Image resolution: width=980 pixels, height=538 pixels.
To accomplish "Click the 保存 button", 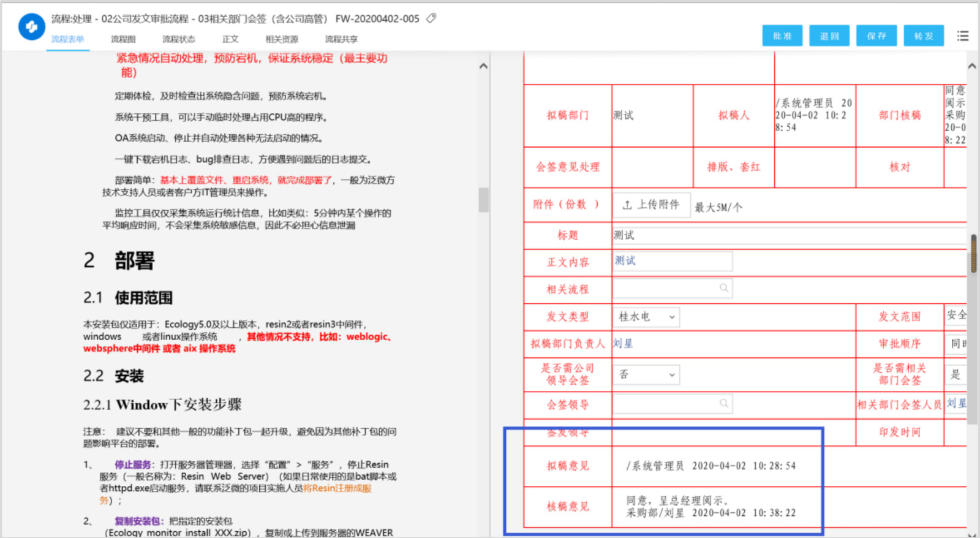I will [x=876, y=36].
